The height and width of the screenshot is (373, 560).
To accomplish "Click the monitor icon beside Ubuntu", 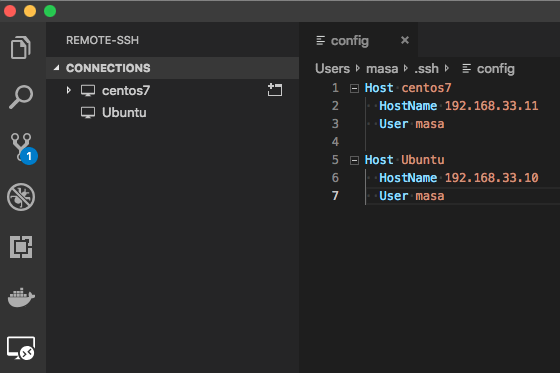I will pos(88,113).
